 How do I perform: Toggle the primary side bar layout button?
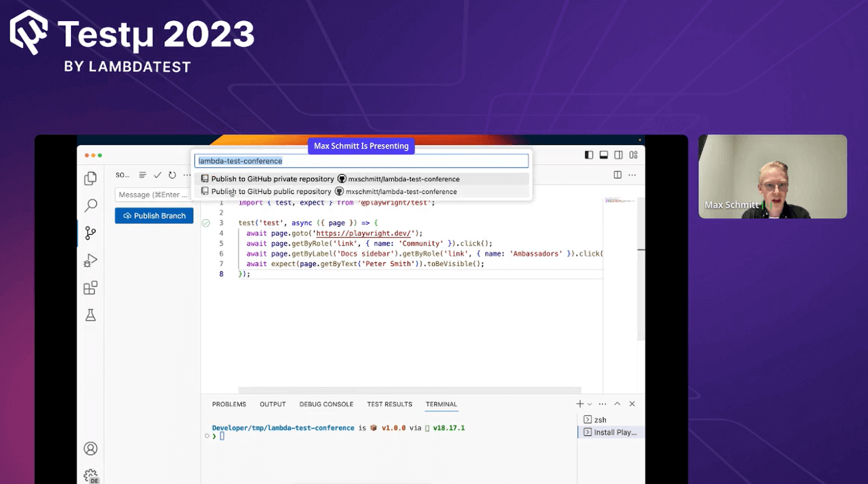click(x=589, y=155)
